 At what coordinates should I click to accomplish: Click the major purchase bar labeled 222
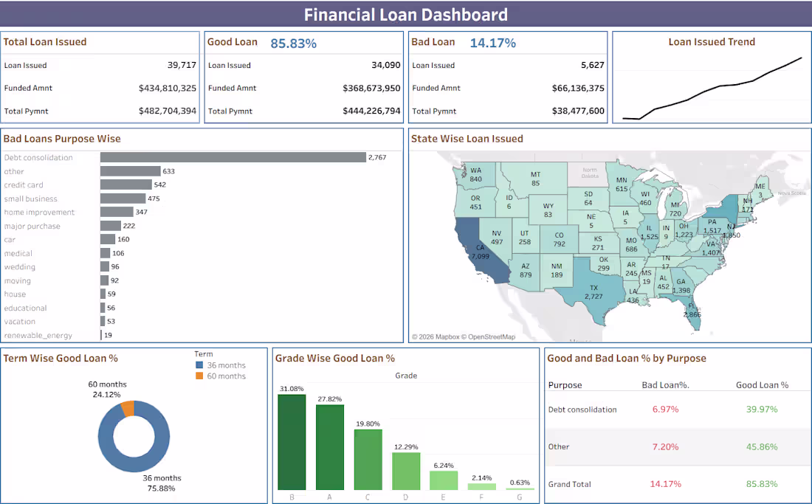pos(111,226)
